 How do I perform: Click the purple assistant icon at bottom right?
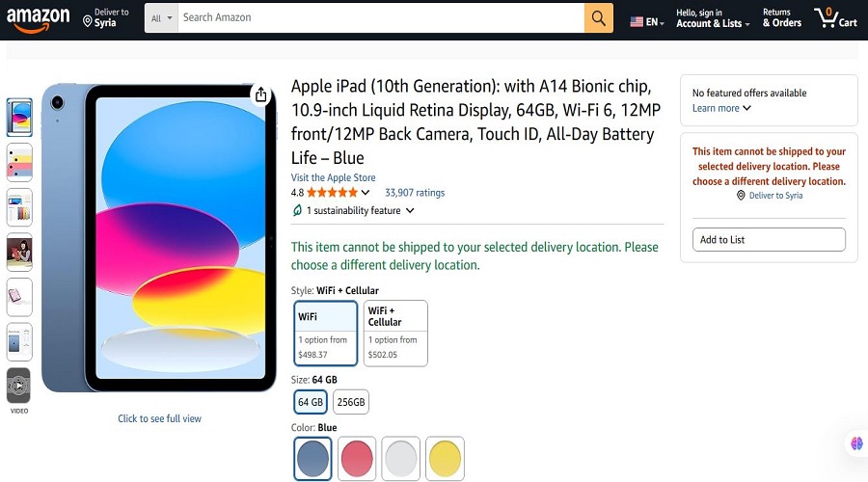pos(855,443)
